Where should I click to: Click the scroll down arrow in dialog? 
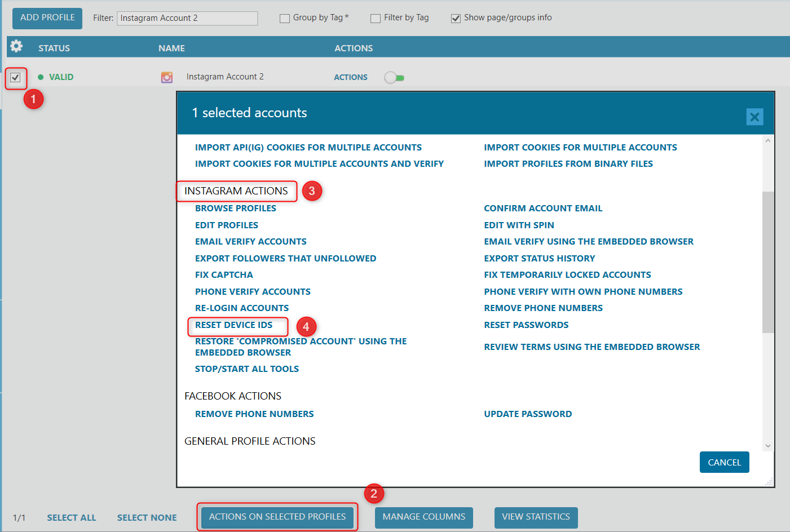768,446
